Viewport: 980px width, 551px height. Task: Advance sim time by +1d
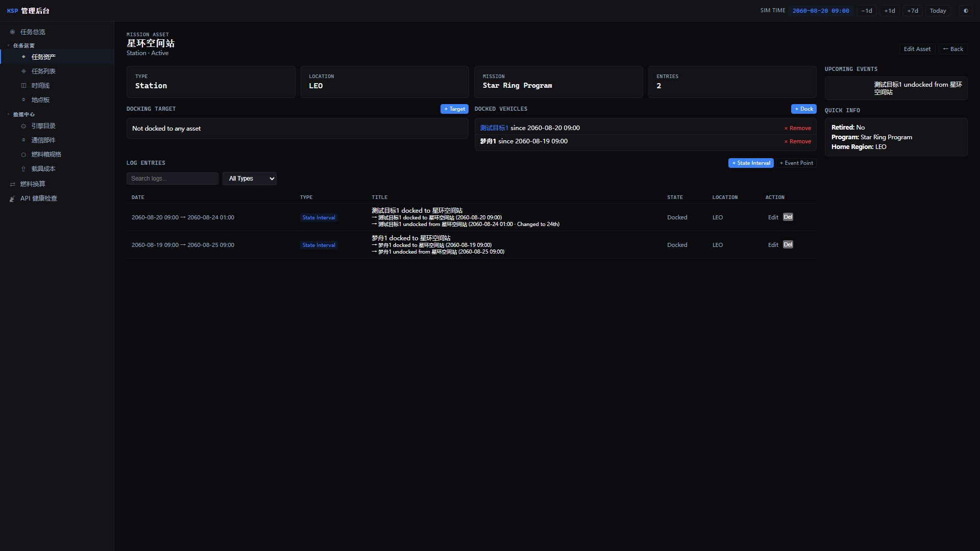tap(890, 11)
